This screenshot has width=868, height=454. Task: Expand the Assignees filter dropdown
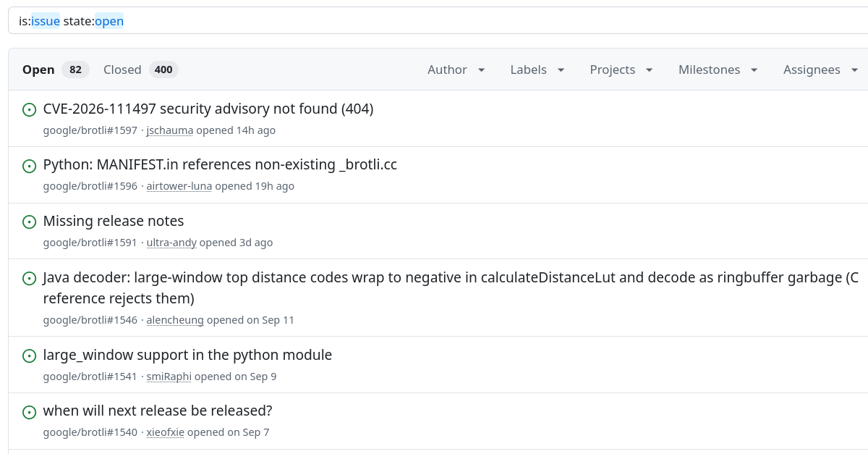[x=821, y=70]
